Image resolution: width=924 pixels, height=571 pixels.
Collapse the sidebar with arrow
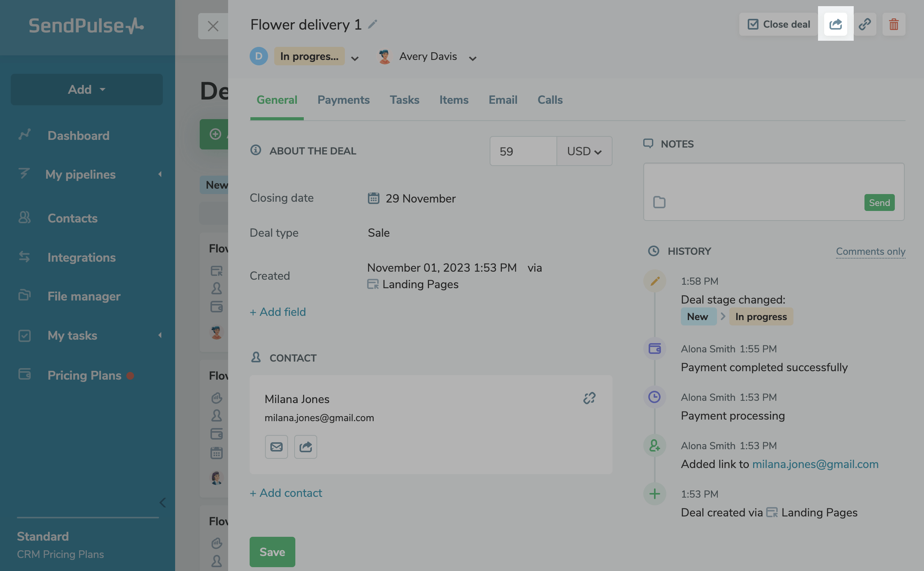[163, 502]
